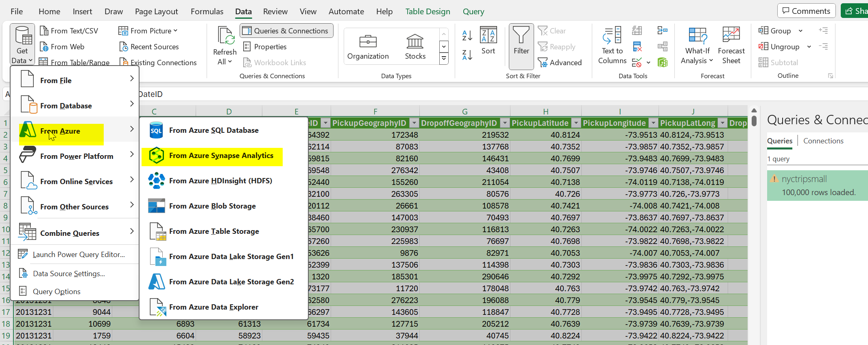
Task: Click the Comments button
Action: click(x=807, y=11)
